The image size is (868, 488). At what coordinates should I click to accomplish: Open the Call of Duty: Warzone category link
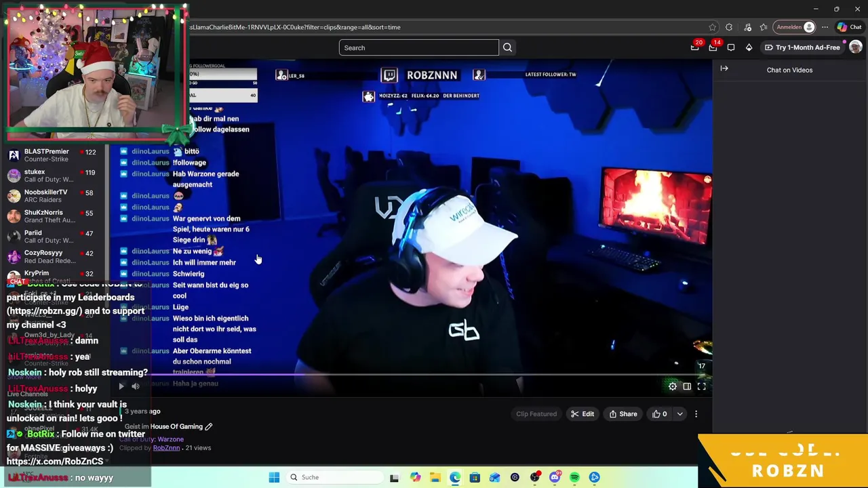pos(151,439)
